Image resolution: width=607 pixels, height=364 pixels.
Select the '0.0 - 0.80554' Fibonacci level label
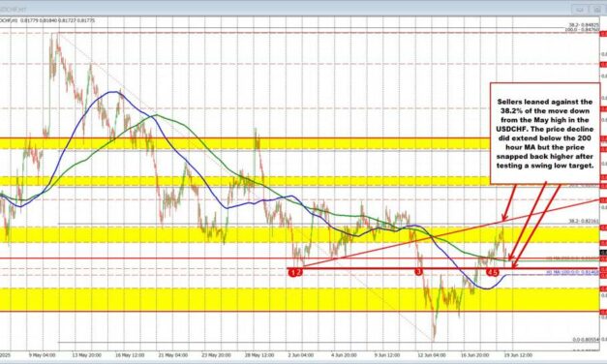coord(586,340)
